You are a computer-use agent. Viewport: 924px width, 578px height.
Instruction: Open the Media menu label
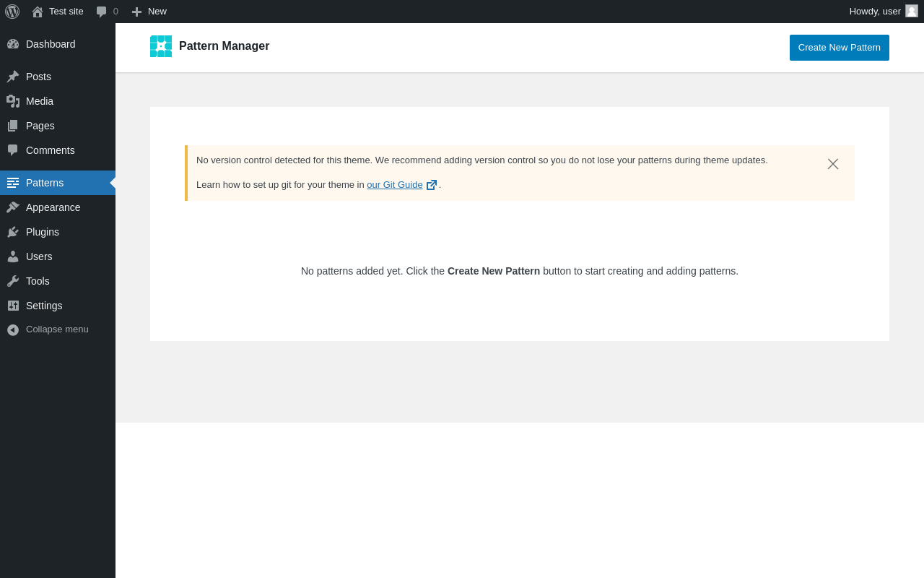point(40,101)
